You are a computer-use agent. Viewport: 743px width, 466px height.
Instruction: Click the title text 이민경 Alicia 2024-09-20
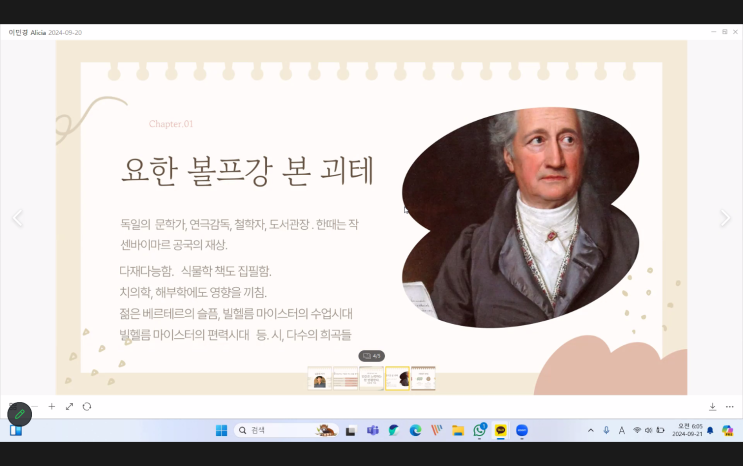(45, 32)
